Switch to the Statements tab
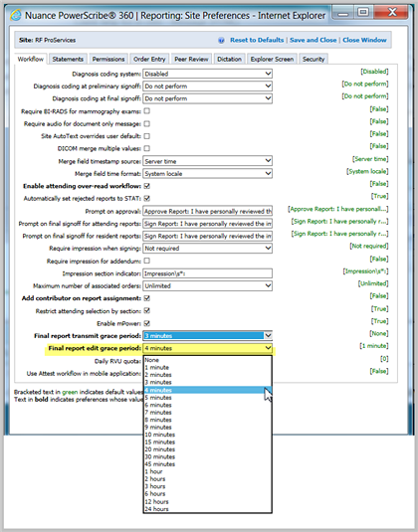Viewport: 418px width, 532px height. [x=68, y=59]
